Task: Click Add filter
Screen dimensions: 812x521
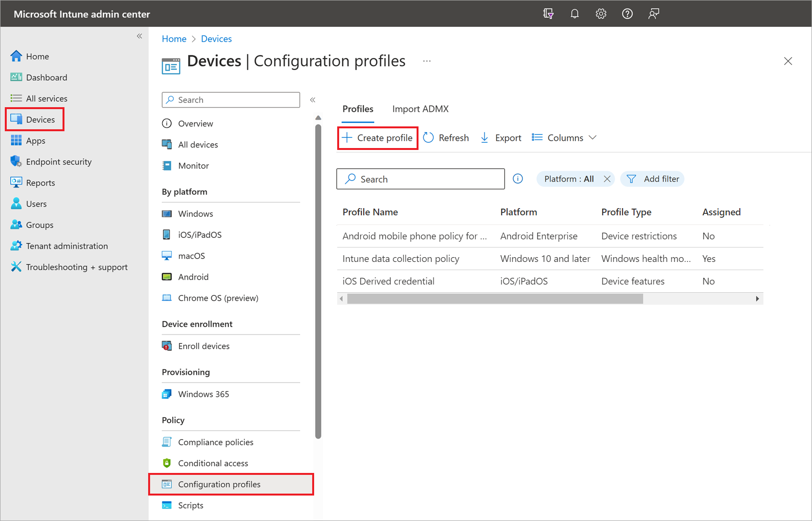Action: coord(652,179)
